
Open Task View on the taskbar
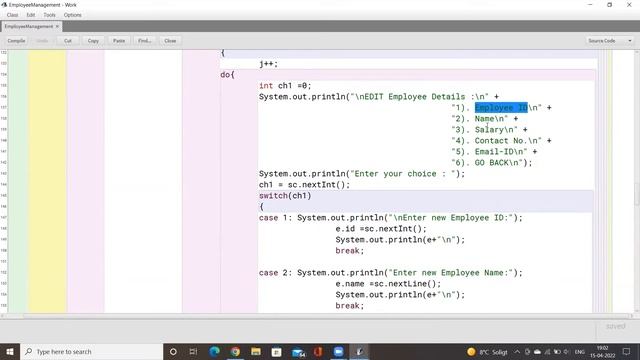[193, 351]
